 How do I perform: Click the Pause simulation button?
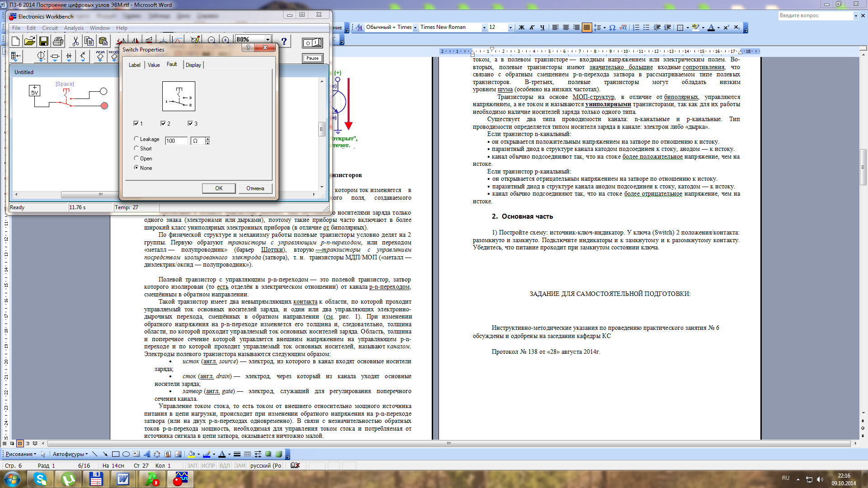tap(312, 58)
